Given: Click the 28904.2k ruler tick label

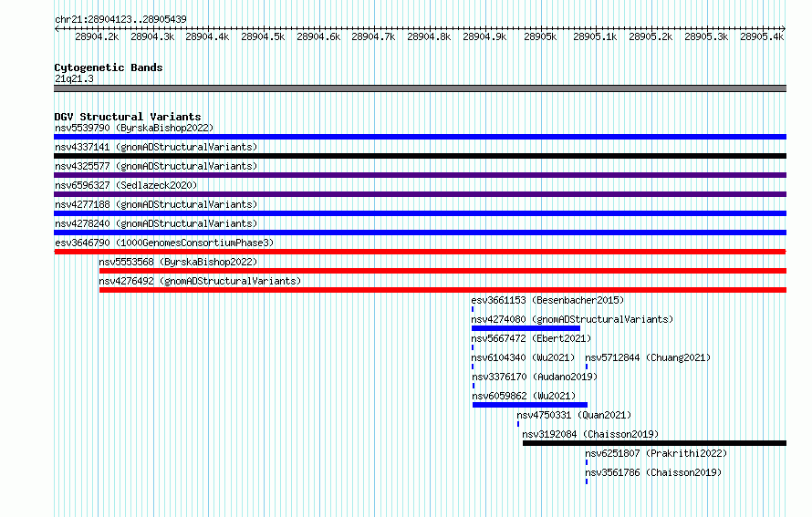Looking at the screenshot, I should (97, 36).
